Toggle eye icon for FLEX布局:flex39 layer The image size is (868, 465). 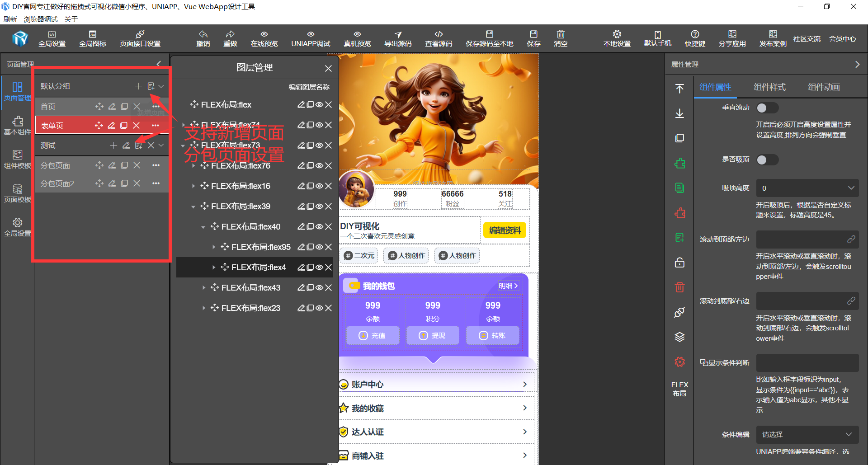coord(319,207)
